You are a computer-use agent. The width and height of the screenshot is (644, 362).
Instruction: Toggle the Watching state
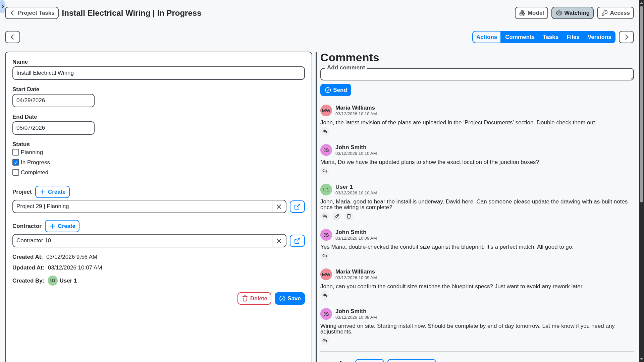tap(572, 13)
